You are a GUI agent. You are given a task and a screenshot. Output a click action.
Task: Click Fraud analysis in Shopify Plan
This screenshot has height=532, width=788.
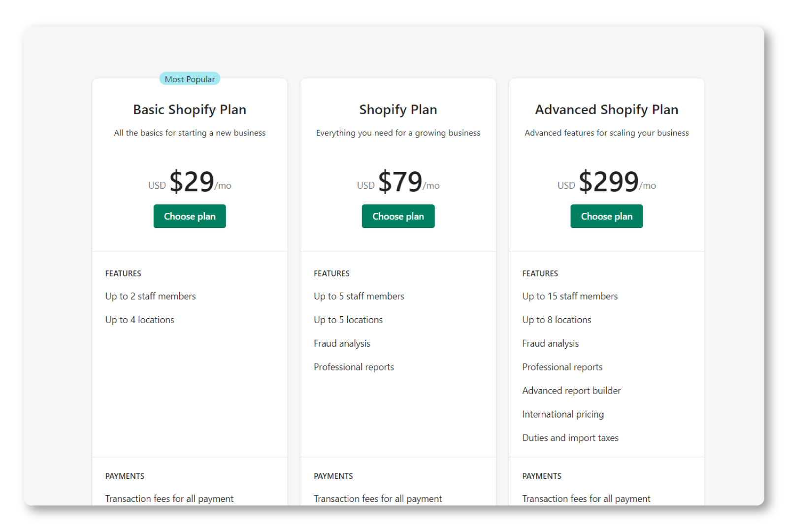click(x=342, y=343)
